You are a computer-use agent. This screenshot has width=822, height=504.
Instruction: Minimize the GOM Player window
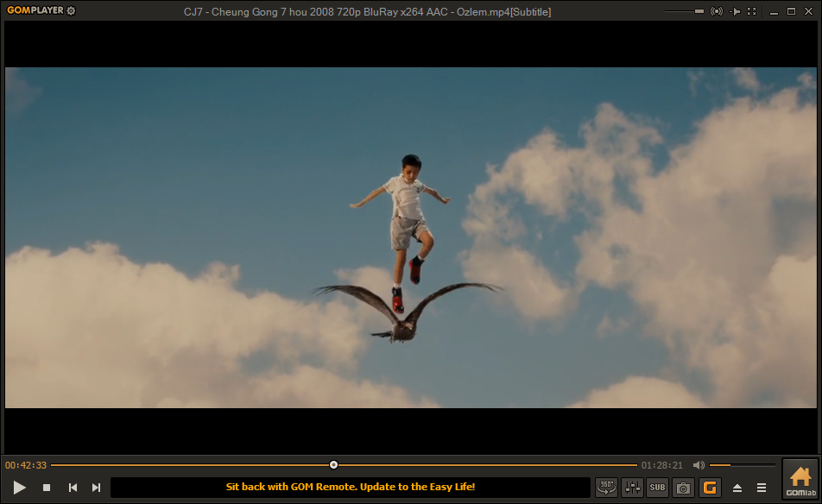[x=774, y=11]
